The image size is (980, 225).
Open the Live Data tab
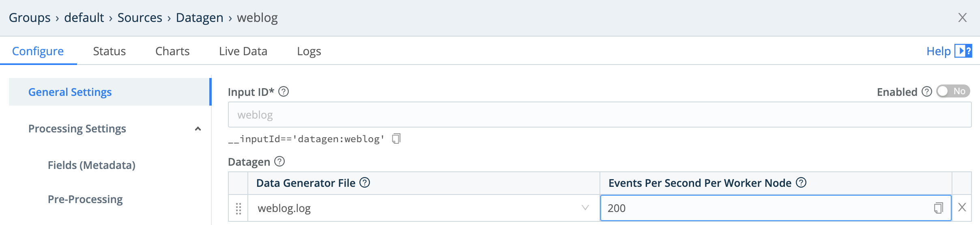243,51
